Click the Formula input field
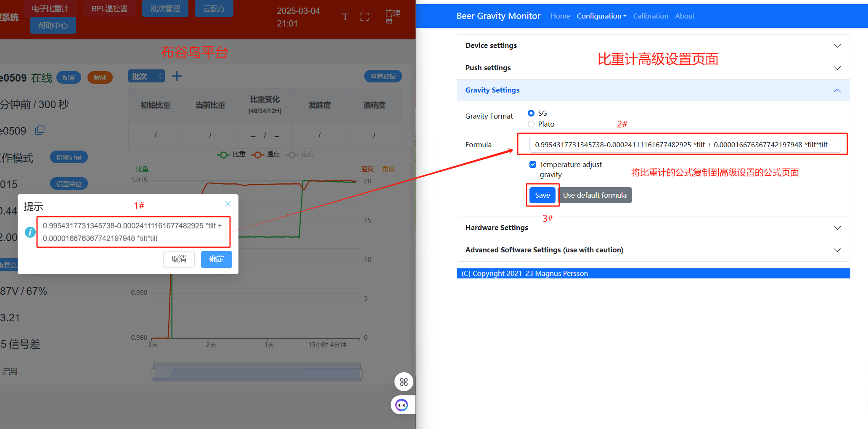Viewport: 868px width, 429px height. click(x=685, y=145)
